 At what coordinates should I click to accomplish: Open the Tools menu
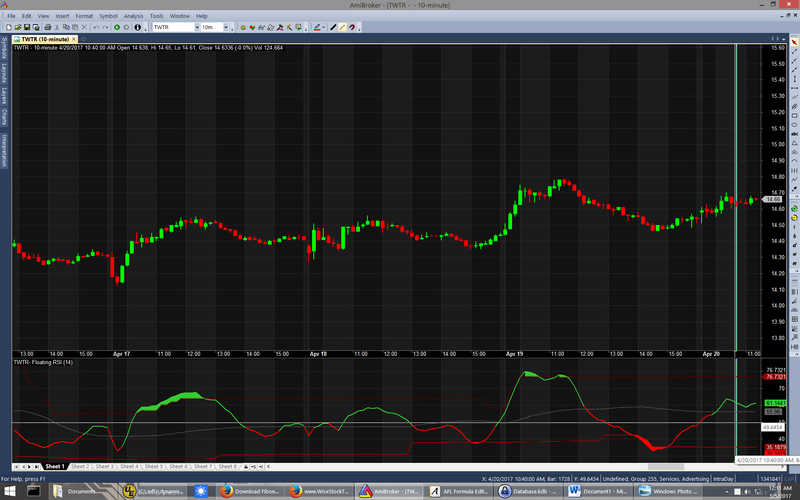pyautogui.click(x=157, y=16)
